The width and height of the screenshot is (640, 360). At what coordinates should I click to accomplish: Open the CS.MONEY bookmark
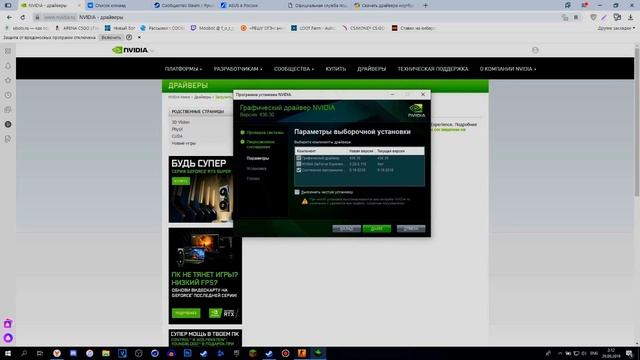[363, 28]
